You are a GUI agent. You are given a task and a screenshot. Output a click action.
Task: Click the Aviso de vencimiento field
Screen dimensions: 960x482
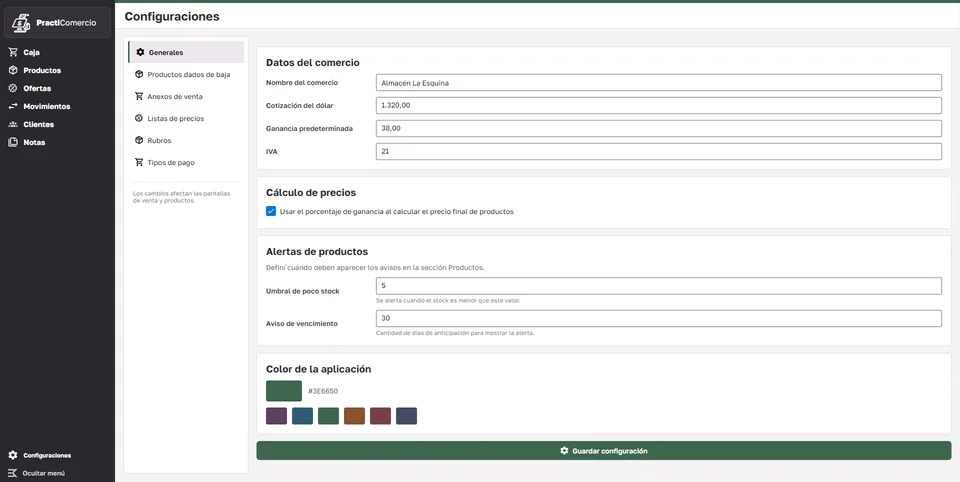[x=659, y=318]
